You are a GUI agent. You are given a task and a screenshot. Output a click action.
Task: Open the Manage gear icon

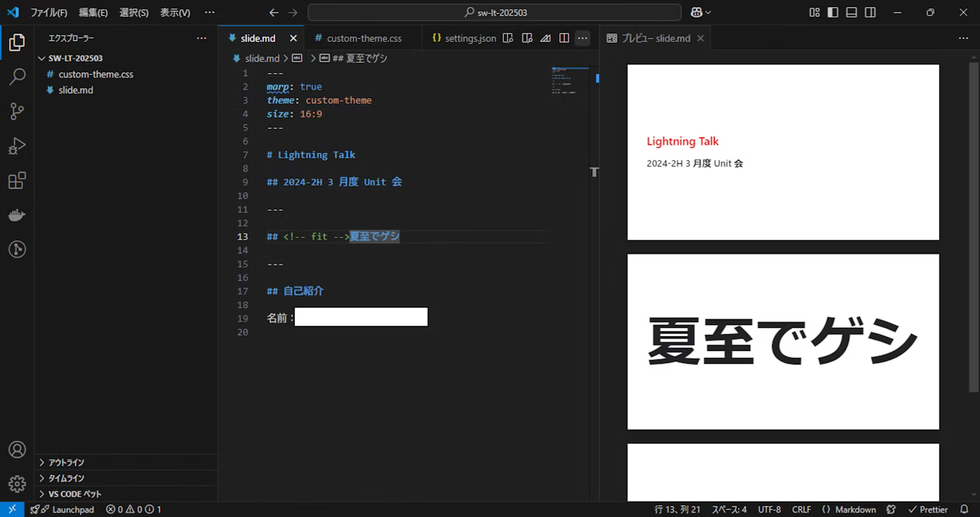pyautogui.click(x=17, y=483)
